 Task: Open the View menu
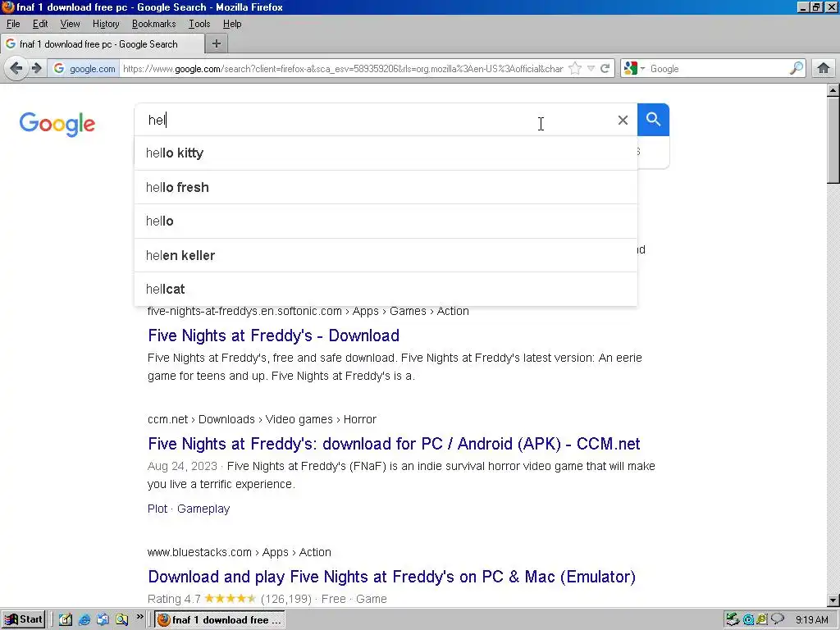(70, 24)
